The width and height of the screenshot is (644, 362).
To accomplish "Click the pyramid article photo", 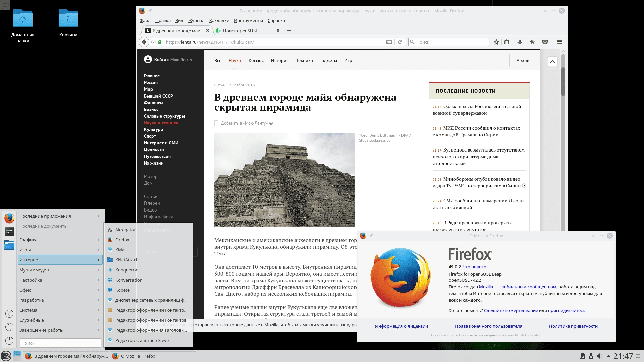I will [284, 180].
